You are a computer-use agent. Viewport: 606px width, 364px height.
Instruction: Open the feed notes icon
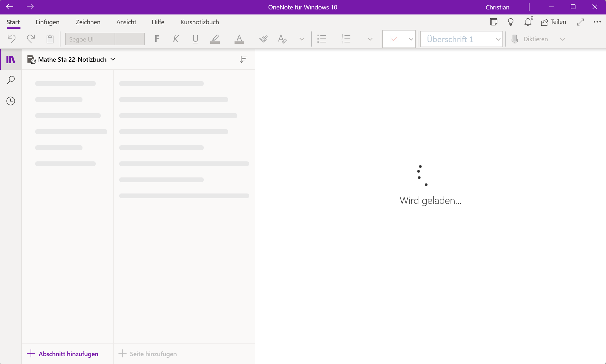tap(494, 22)
